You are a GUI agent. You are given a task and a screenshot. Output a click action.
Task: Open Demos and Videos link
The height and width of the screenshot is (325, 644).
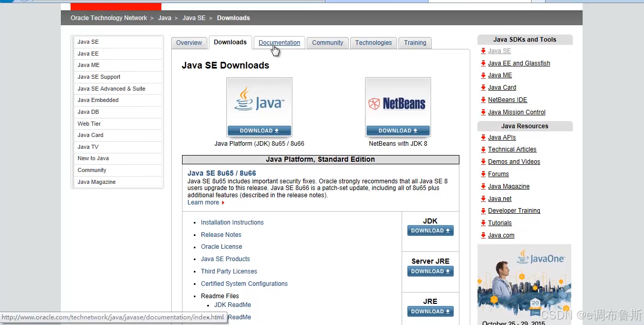click(514, 162)
